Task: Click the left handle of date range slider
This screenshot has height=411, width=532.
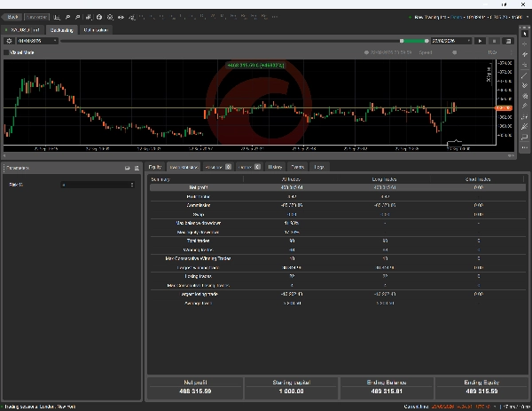Action: (x=402, y=41)
